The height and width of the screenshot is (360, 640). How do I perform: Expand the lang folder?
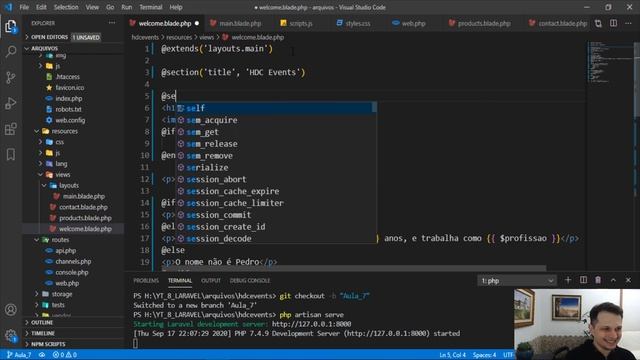61,164
